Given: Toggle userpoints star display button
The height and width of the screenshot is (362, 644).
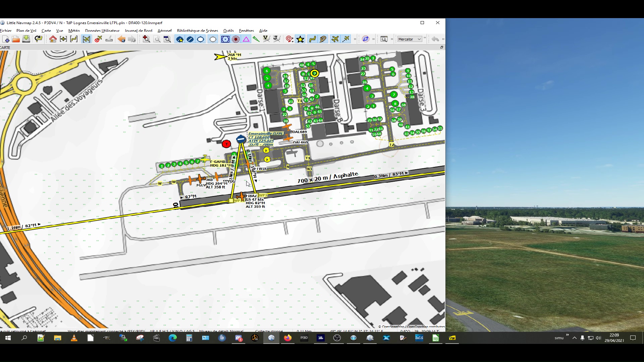Looking at the screenshot, I should pyautogui.click(x=300, y=39).
